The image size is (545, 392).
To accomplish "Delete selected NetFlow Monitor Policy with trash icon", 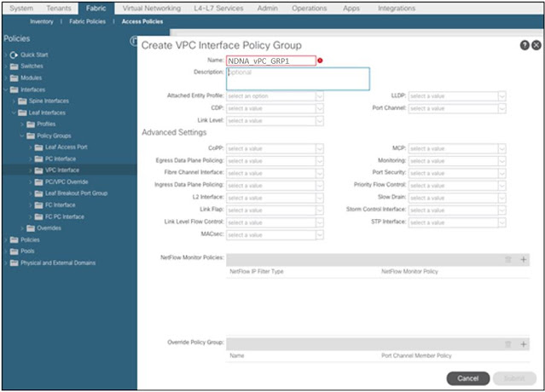I will click(507, 259).
